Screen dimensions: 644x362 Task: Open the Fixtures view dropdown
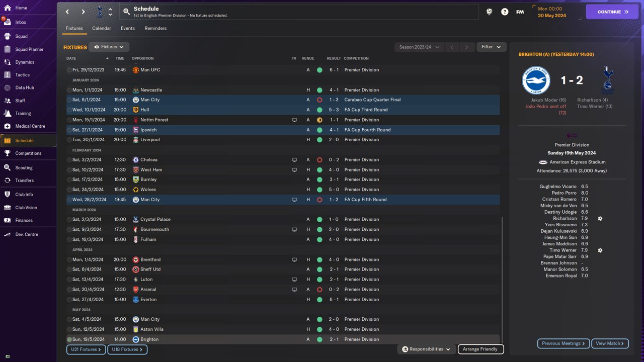click(x=109, y=47)
